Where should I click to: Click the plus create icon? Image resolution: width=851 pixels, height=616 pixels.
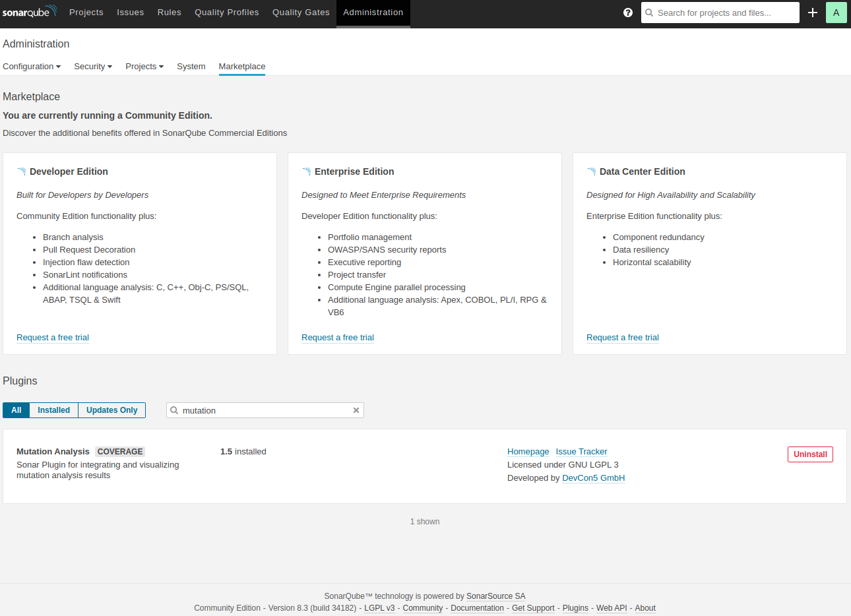pos(813,13)
